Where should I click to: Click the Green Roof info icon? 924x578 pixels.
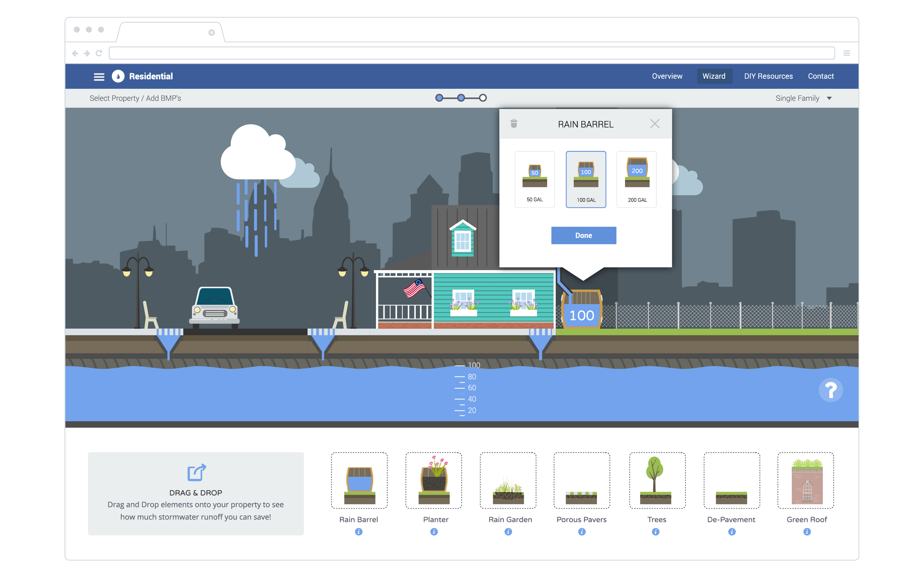[807, 532]
